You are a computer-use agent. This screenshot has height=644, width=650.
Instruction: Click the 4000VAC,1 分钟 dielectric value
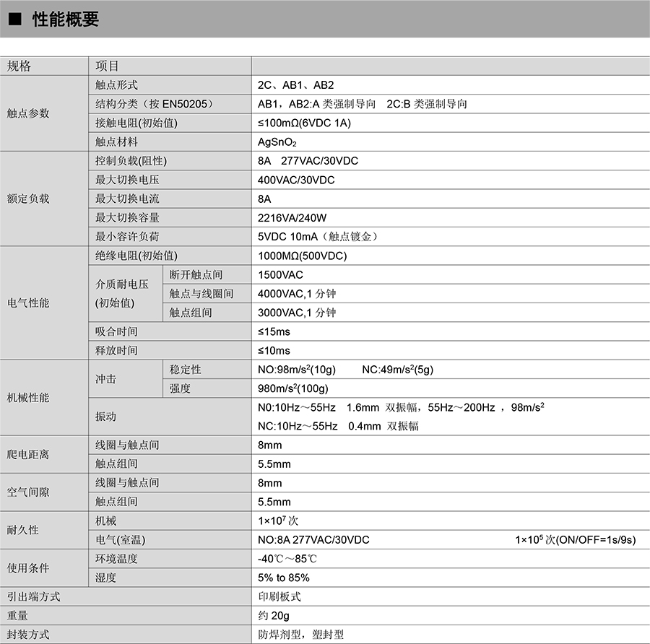click(x=297, y=294)
